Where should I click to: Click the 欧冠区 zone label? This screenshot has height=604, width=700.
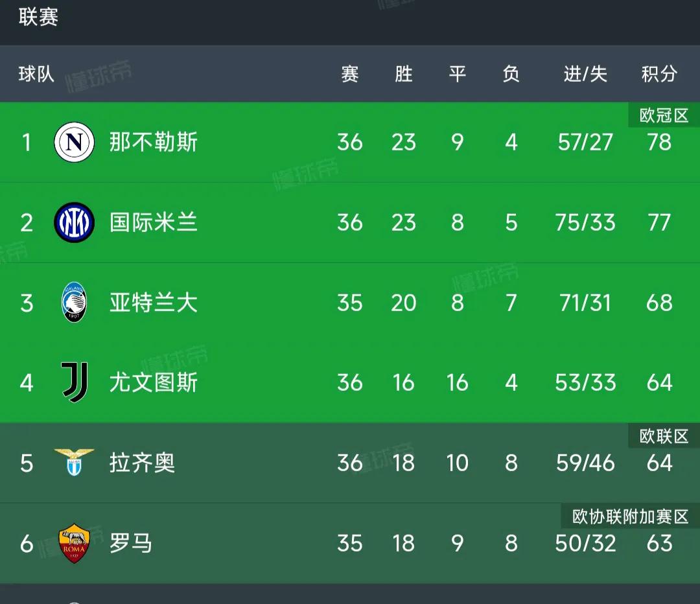(x=664, y=115)
